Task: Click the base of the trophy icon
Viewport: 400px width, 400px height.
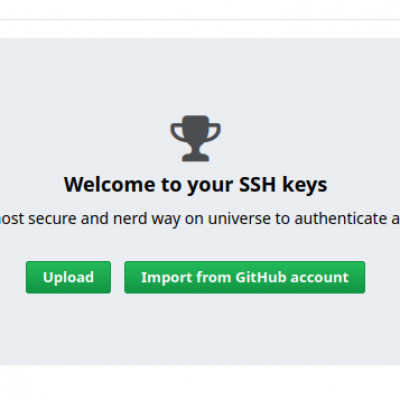Action: tap(195, 157)
